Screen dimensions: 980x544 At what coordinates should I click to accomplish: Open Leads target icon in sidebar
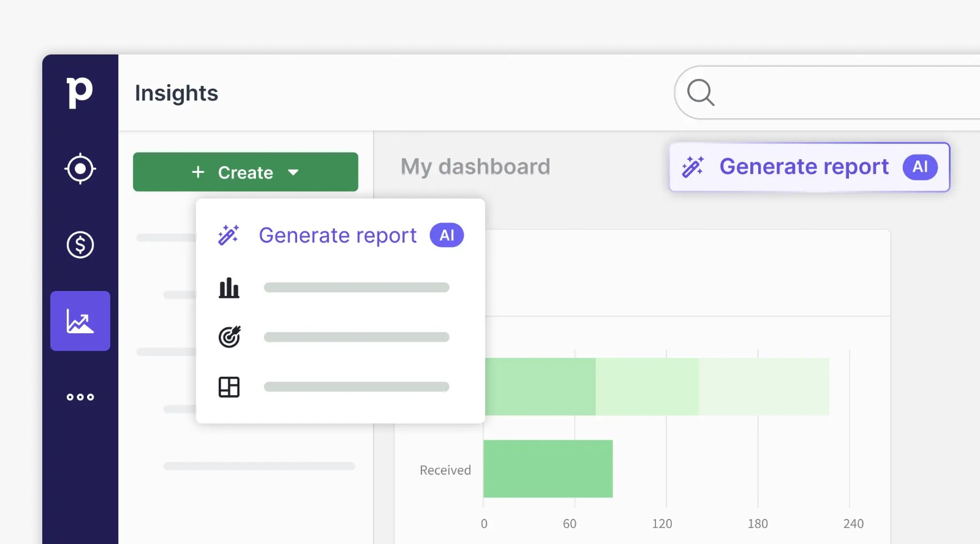tap(80, 169)
